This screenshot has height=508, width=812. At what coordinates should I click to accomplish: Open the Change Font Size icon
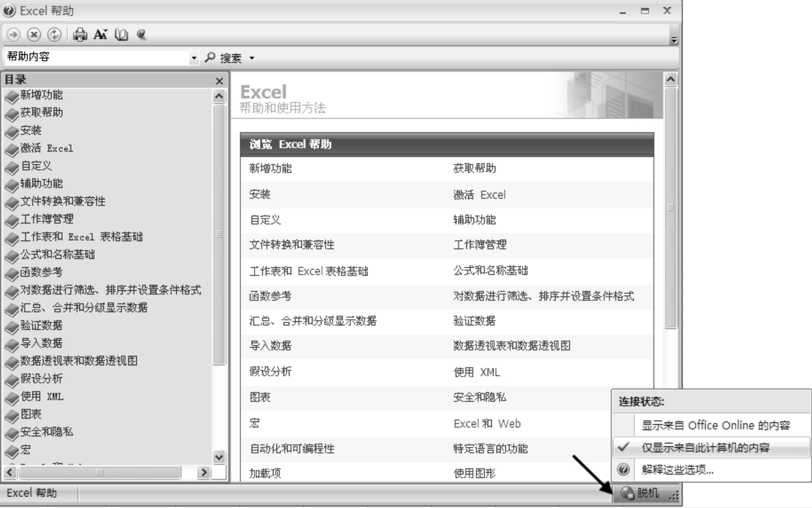point(99,35)
